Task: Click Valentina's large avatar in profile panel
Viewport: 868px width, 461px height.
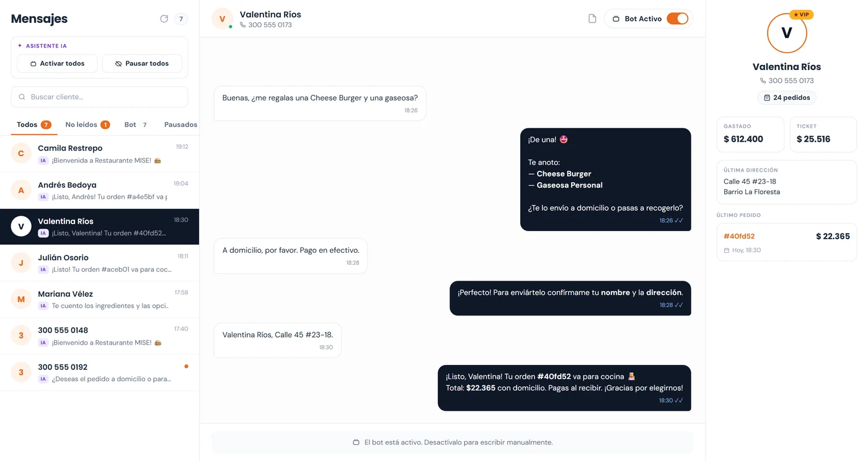Action: 787,33
